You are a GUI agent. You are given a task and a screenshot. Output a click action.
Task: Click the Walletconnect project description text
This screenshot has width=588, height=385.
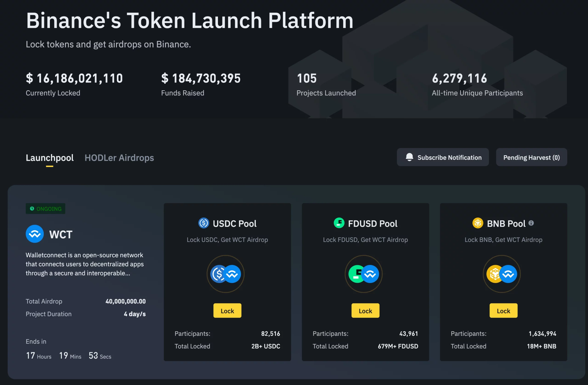click(85, 264)
